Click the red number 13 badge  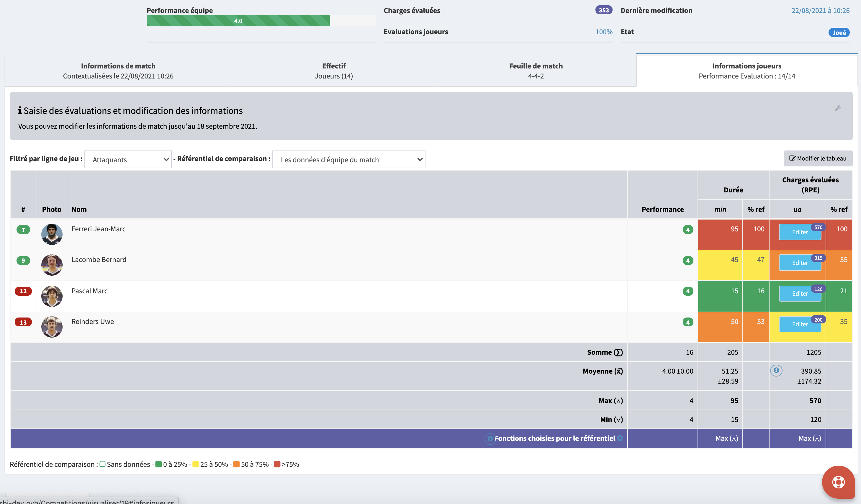pos(23,322)
